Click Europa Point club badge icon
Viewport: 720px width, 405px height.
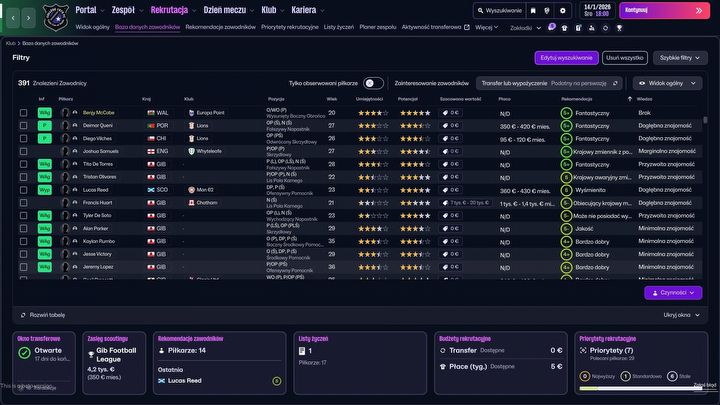point(190,113)
